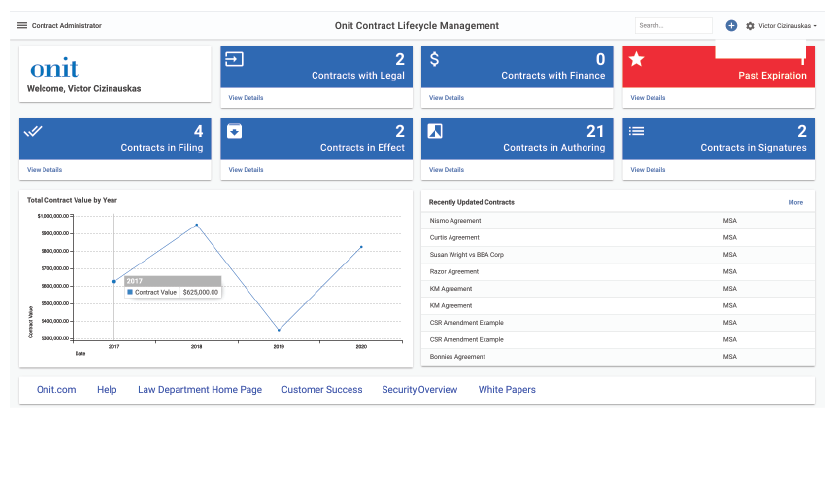This screenshot has height=500, width=840.
Task: Click the dollar sign finance icon
Action: [434, 59]
